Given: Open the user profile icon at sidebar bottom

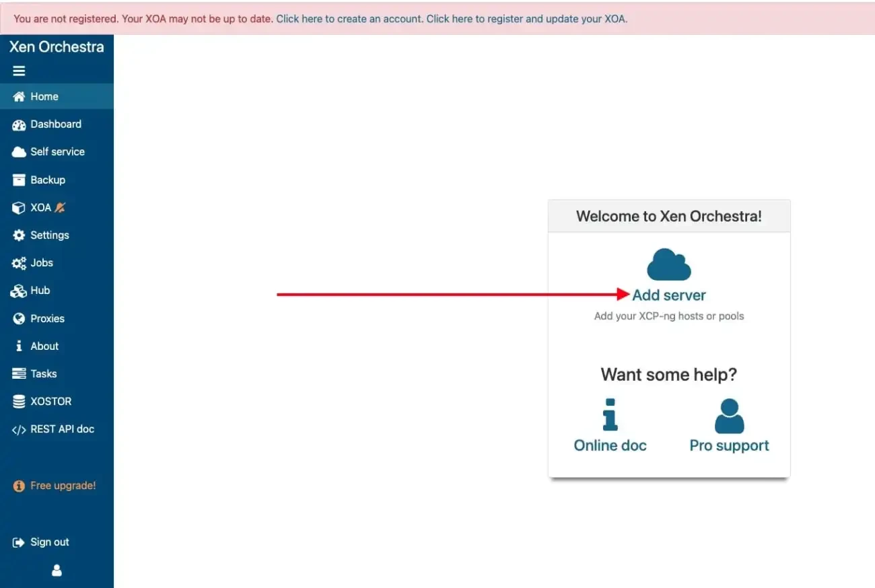Looking at the screenshot, I should [57, 571].
